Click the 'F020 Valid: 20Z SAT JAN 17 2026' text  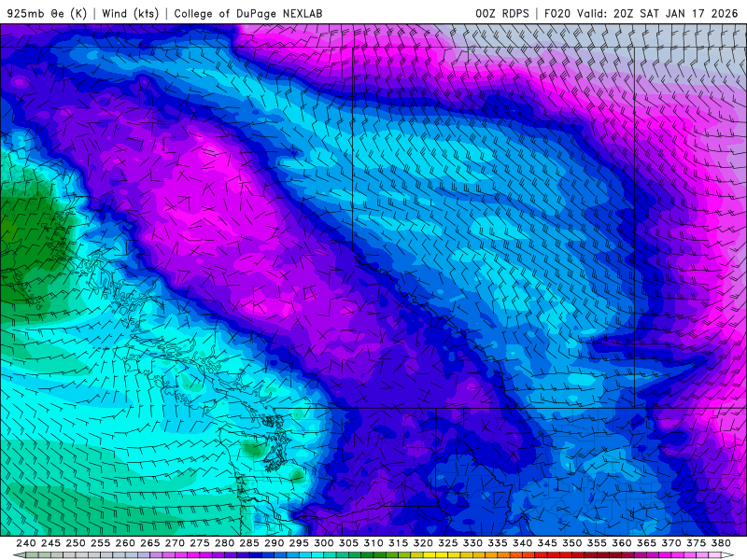point(641,13)
